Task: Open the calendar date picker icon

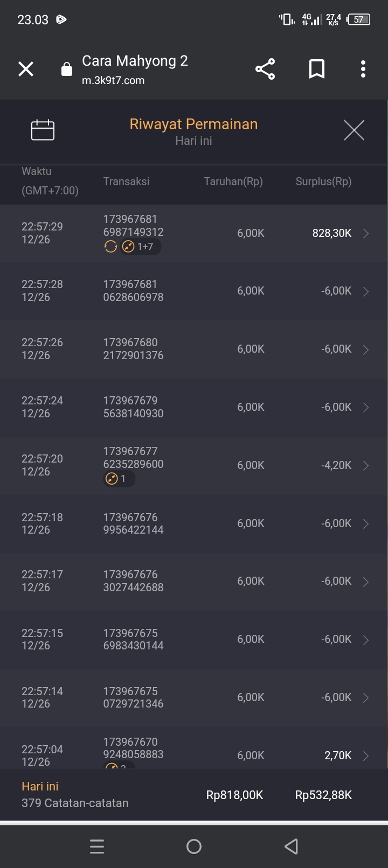Action: coord(43,130)
